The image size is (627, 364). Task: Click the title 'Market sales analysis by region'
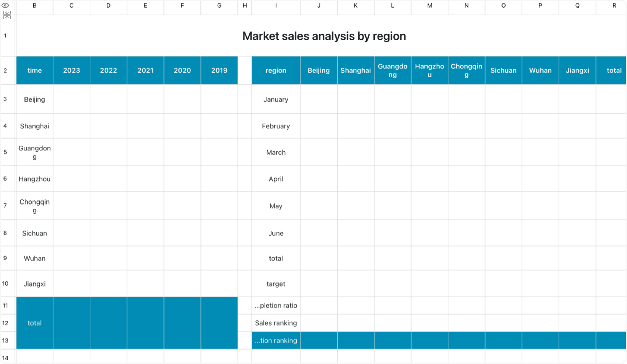pyautogui.click(x=324, y=36)
